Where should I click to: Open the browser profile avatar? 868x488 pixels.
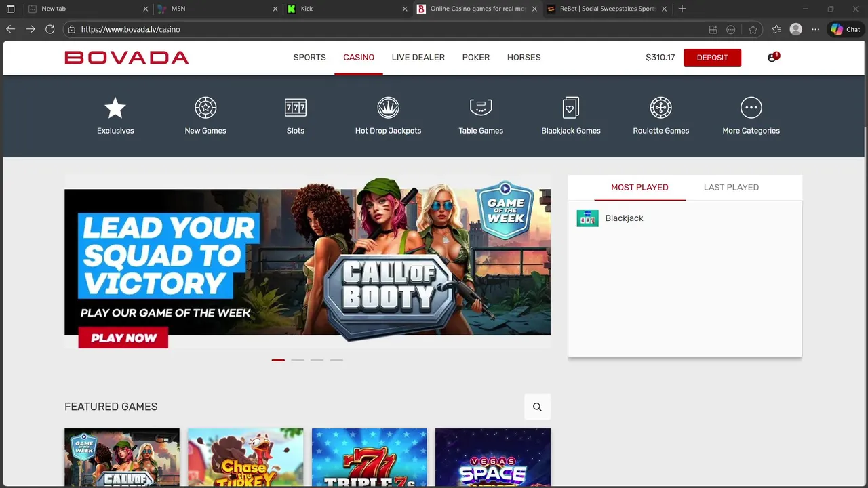click(796, 29)
